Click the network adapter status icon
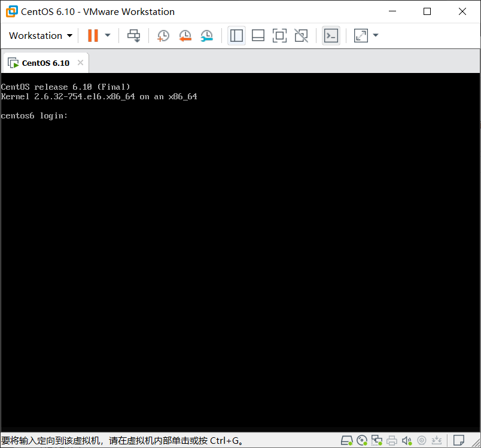Screen dimensions: 481x448 point(377,441)
